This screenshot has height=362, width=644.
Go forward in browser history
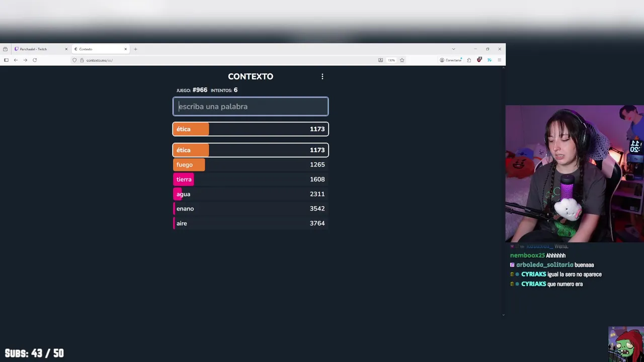(25, 60)
